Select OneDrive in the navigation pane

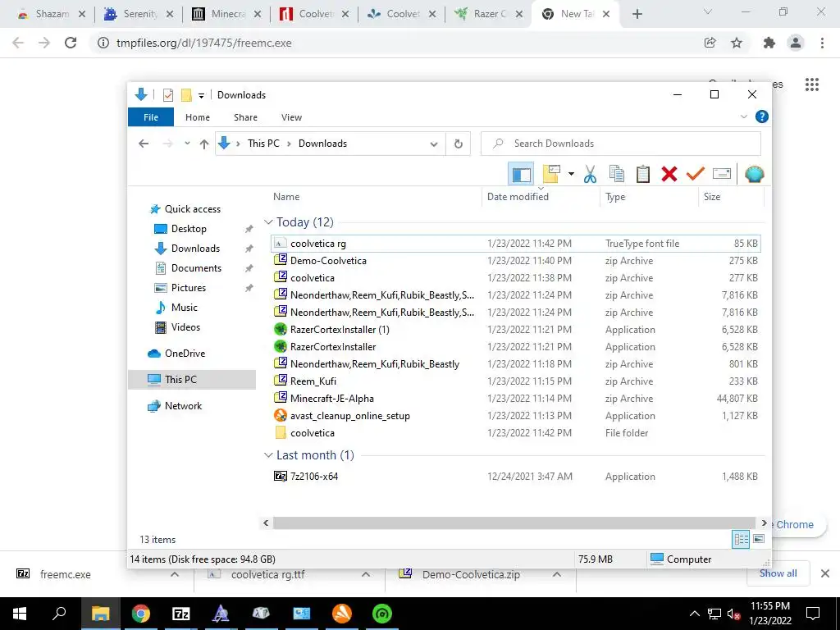pyautogui.click(x=177, y=354)
